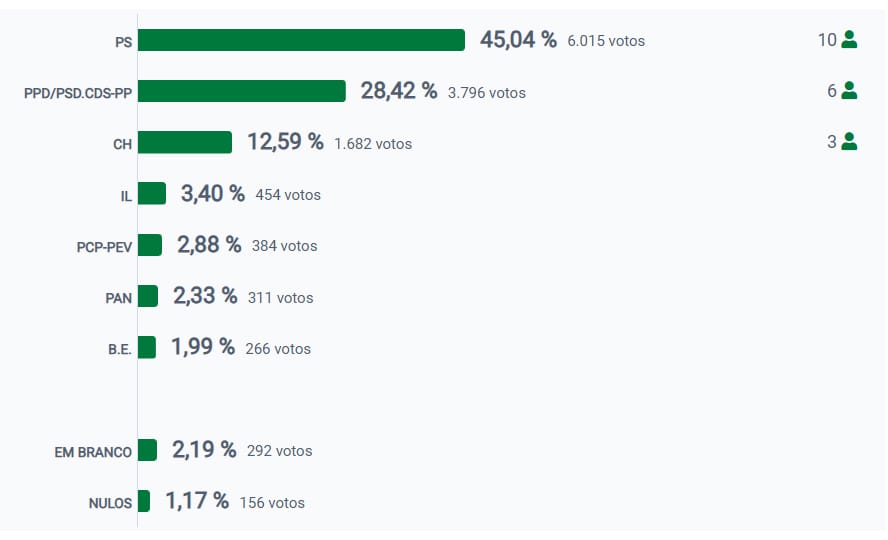Click the EM BRANCO label

93,452
